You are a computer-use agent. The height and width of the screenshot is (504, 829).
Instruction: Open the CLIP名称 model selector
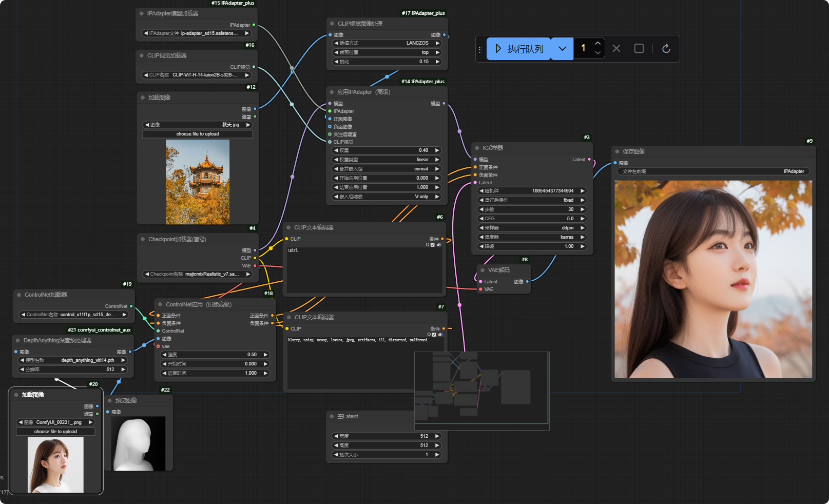[x=197, y=75]
